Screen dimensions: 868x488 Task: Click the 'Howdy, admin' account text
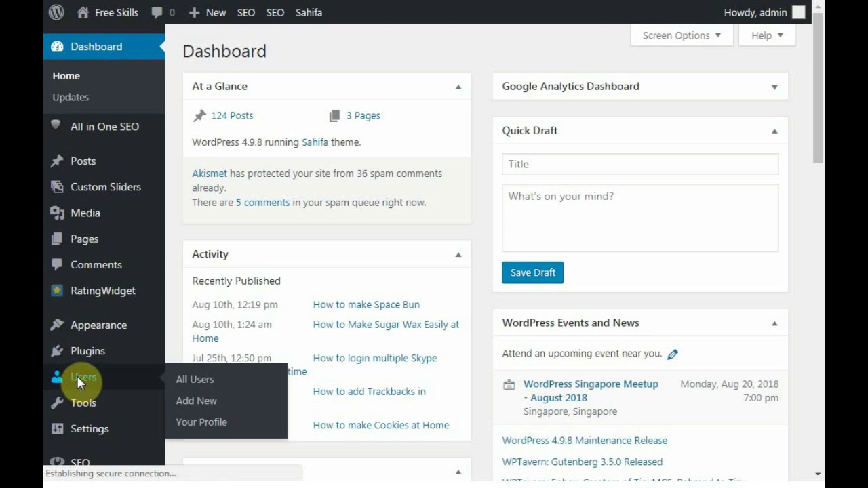click(x=755, y=12)
